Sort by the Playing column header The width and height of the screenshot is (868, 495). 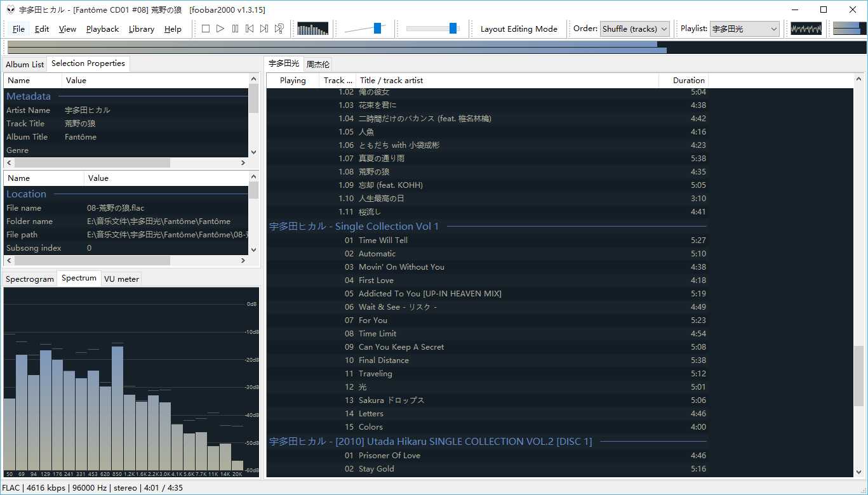click(293, 80)
